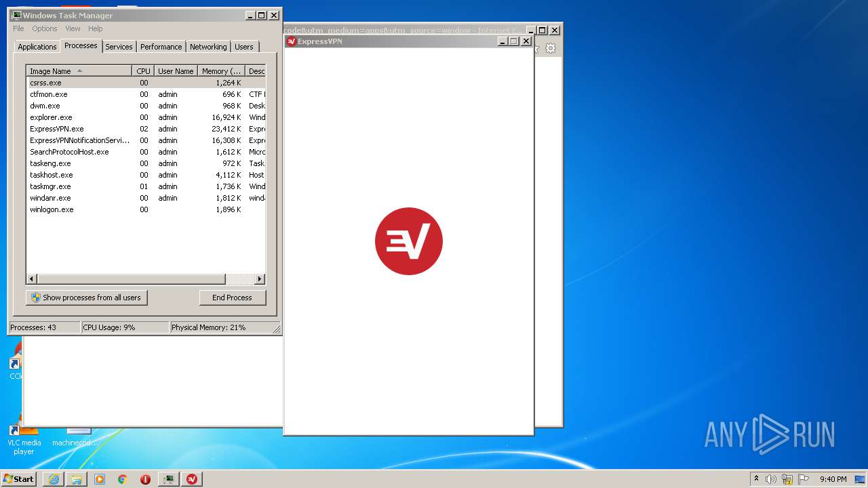The width and height of the screenshot is (868, 488).
Task: Click Show processes from all users
Action: pyautogui.click(x=86, y=298)
